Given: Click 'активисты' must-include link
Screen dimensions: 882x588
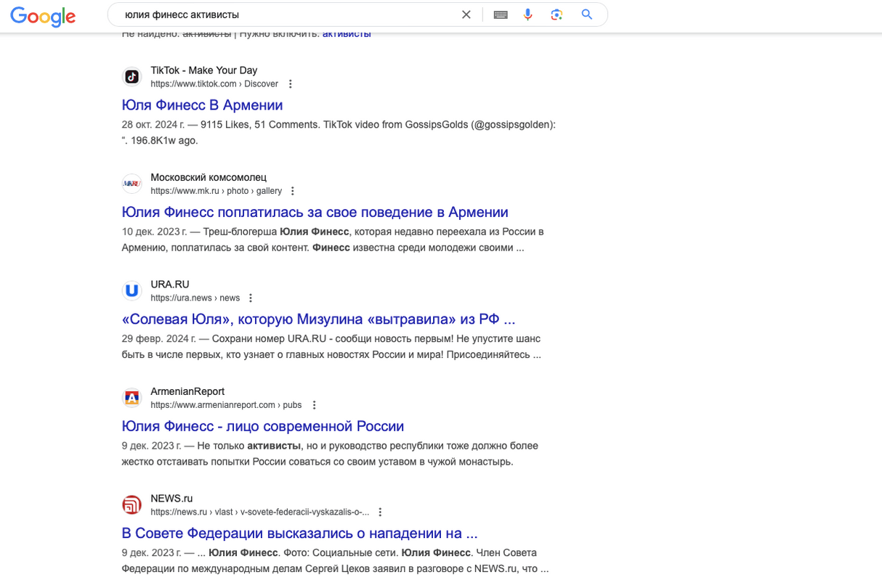Looking at the screenshot, I should (347, 34).
